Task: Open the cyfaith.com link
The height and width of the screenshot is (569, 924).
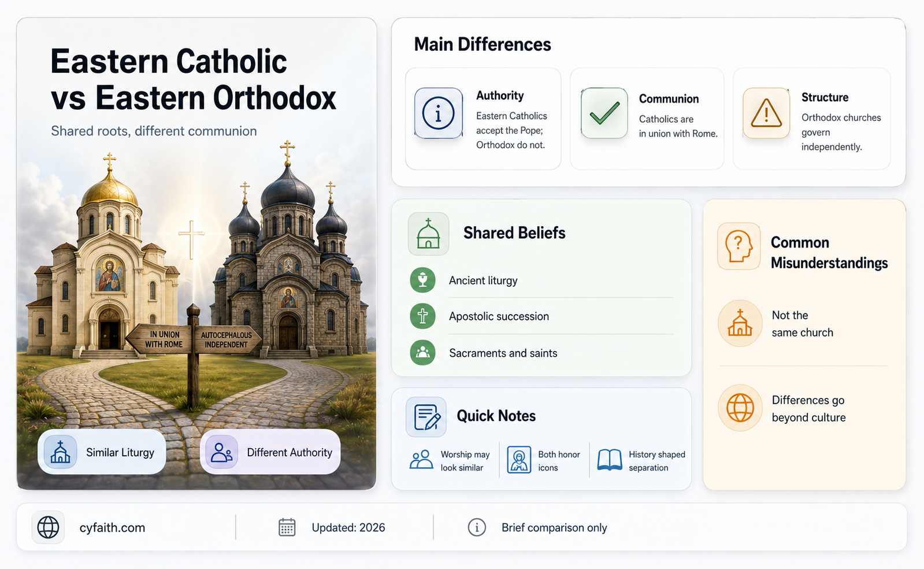Action: tap(112, 527)
